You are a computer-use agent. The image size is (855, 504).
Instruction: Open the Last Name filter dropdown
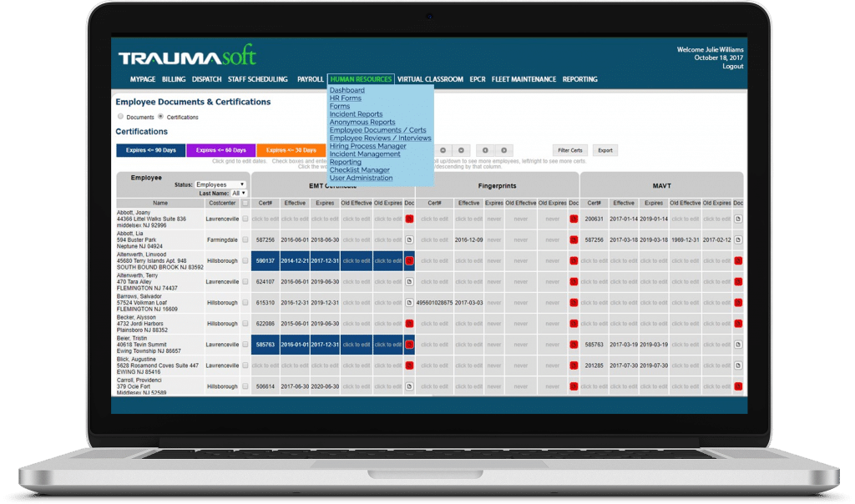tap(240, 194)
